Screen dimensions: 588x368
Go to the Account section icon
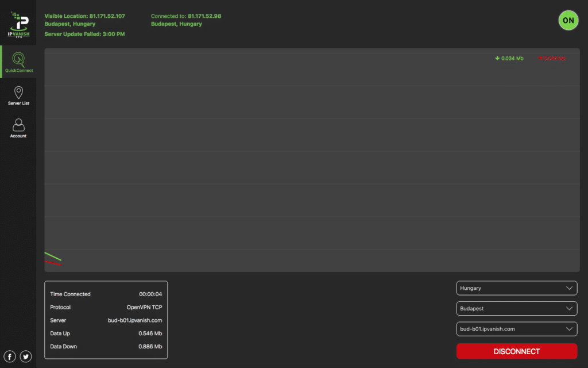18,125
